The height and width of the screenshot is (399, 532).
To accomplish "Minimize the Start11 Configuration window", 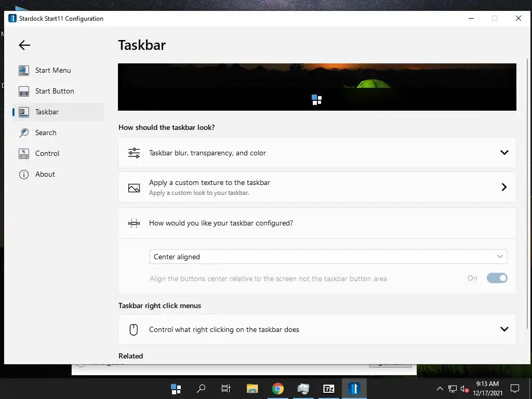I will tap(471, 18).
